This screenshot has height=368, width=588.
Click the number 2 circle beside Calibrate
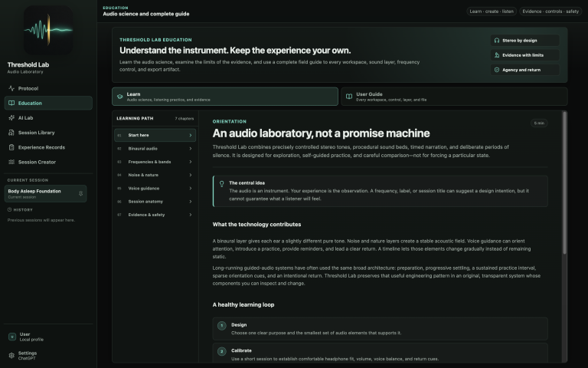(221, 351)
